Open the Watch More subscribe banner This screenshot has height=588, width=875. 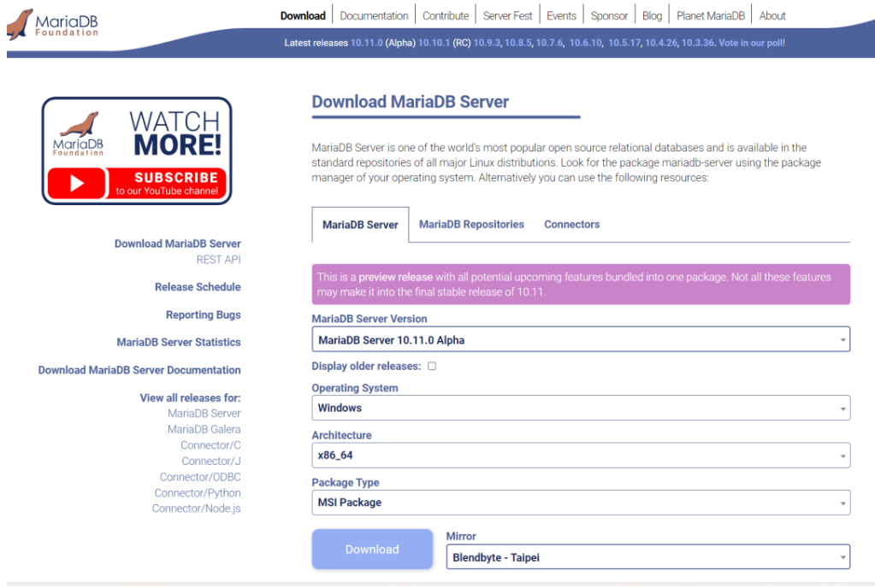coord(137,150)
